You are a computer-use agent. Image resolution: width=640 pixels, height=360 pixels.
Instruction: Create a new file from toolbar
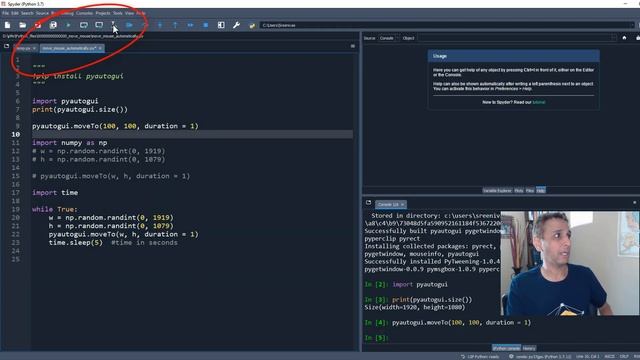(x=7, y=25)
